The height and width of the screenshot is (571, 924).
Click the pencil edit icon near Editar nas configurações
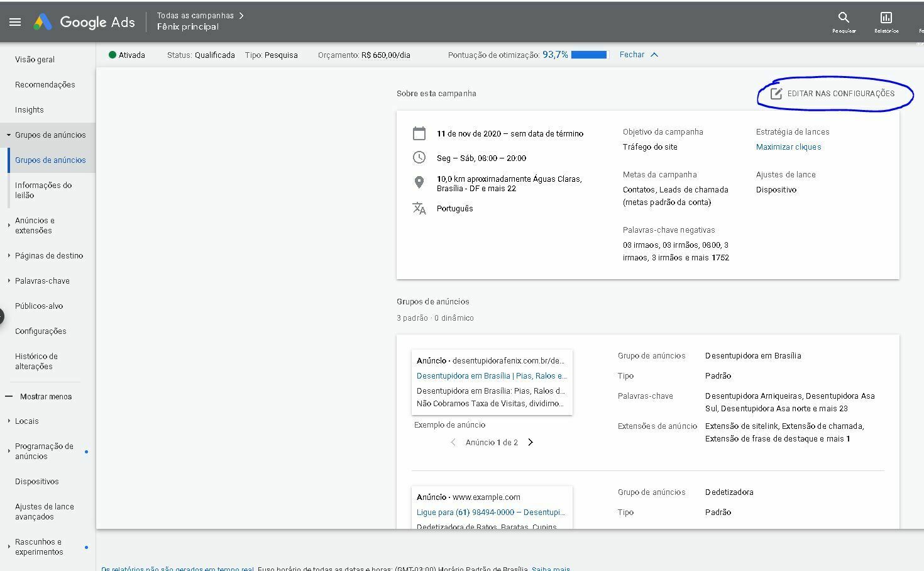click(776, 94)
